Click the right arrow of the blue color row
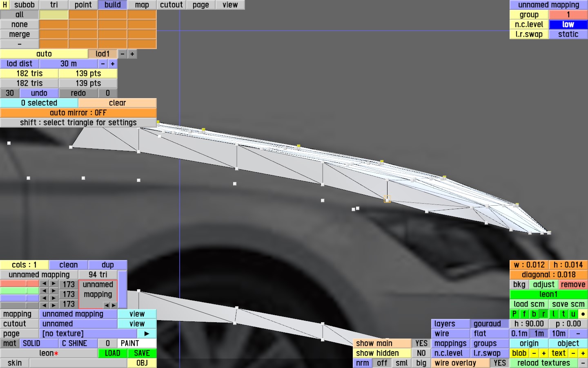Image resolution: width=588 pixels, height=368 pixels. (54, 298)
